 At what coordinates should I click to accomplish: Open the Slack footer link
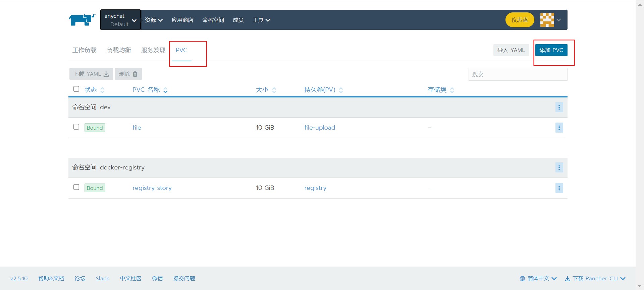point(102,279)
